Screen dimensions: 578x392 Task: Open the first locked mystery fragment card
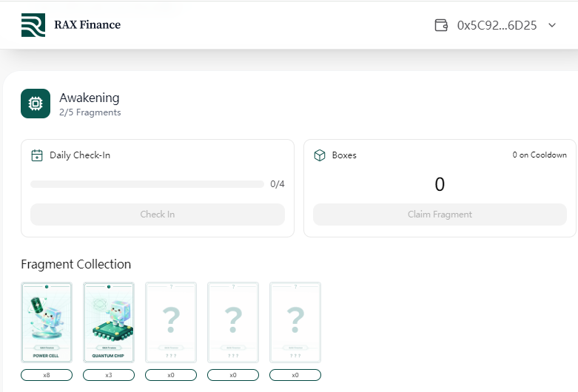171,322
